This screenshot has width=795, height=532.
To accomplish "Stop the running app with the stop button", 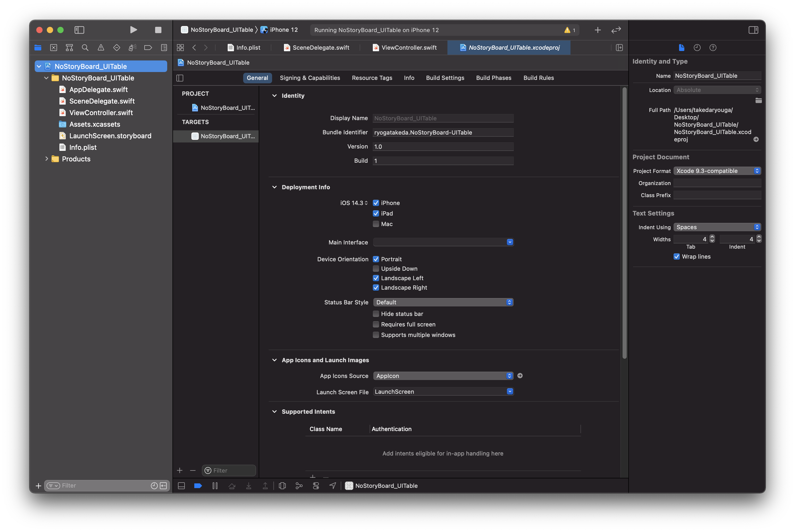I will [x=158, y=30].
